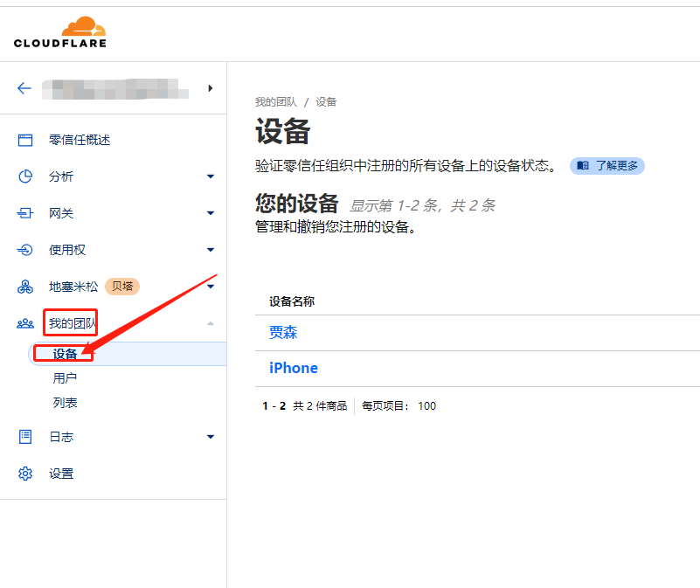Click 我的团队 in the breadcrumb

click(x=275, y=102)
